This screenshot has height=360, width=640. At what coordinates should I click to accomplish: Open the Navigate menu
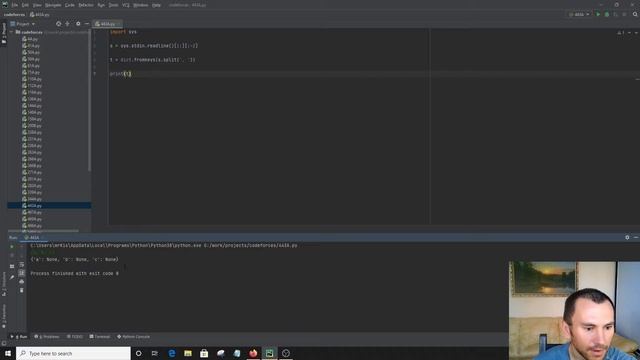53,5
